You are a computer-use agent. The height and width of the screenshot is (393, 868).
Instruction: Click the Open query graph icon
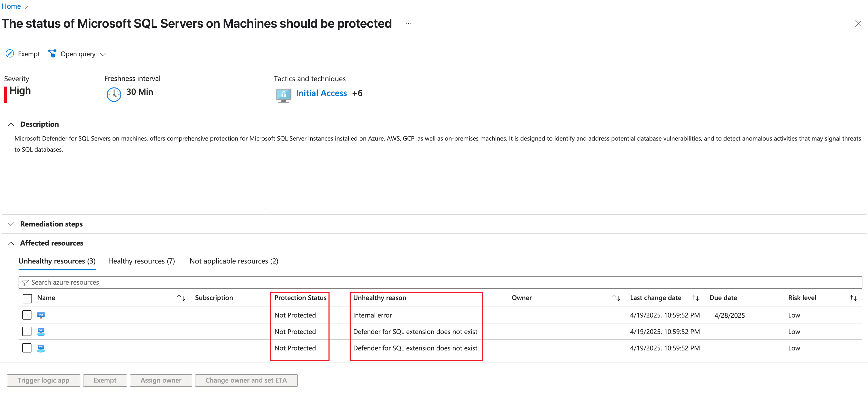52,54
